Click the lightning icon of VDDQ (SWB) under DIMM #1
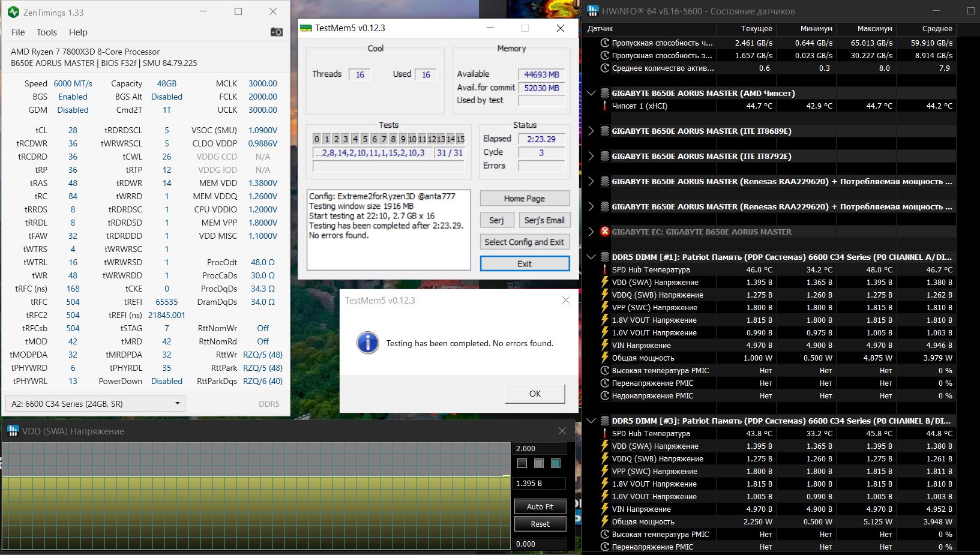The height and width of the screenshot is (555, 980). click(605, 295)
